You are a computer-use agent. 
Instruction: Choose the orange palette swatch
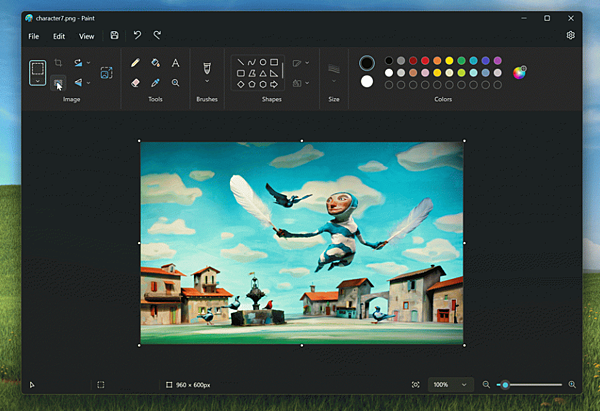[437, 60]
